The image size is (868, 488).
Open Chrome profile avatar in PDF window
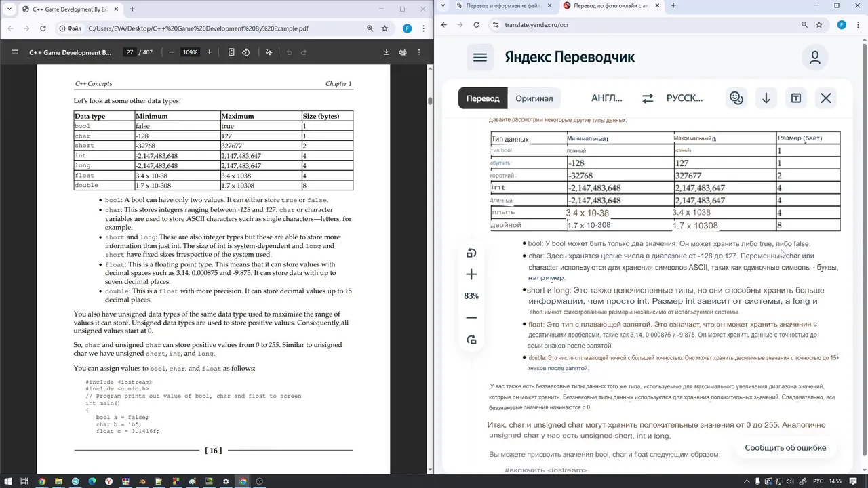click(407, 28)
